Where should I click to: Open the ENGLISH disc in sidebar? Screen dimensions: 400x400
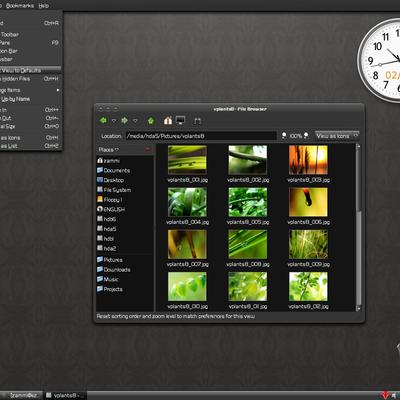point(125,209)
